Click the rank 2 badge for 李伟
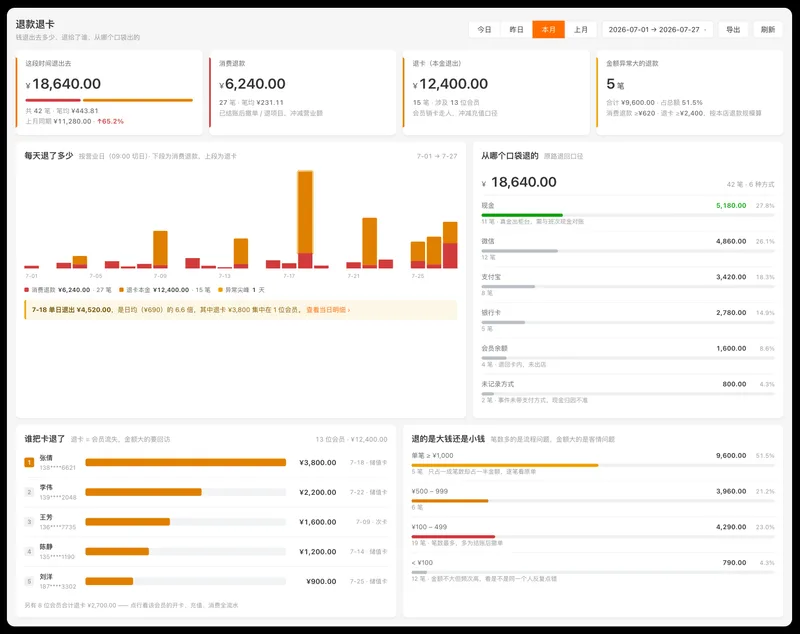 click(x=29, y=492)
